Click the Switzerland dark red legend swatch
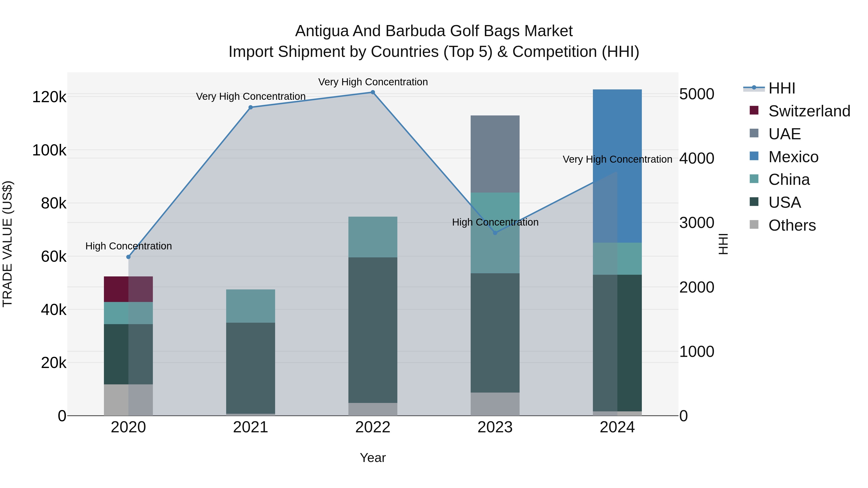 (x=754, y=110)
